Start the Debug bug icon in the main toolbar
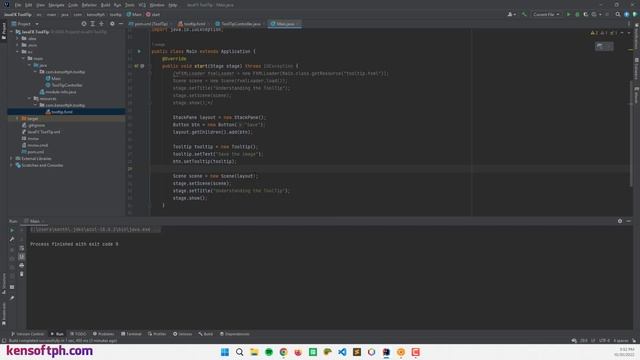The image size is (640, 360). point(577,14)
